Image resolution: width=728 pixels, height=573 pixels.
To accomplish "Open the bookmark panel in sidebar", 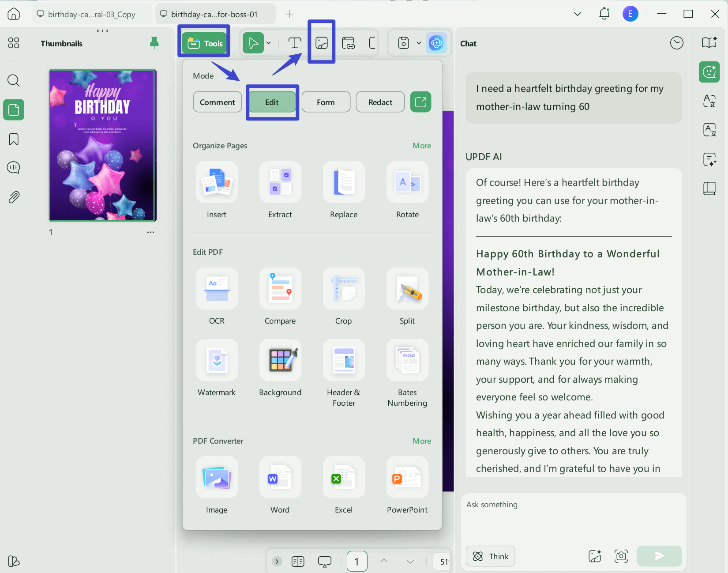I will 14,139.
